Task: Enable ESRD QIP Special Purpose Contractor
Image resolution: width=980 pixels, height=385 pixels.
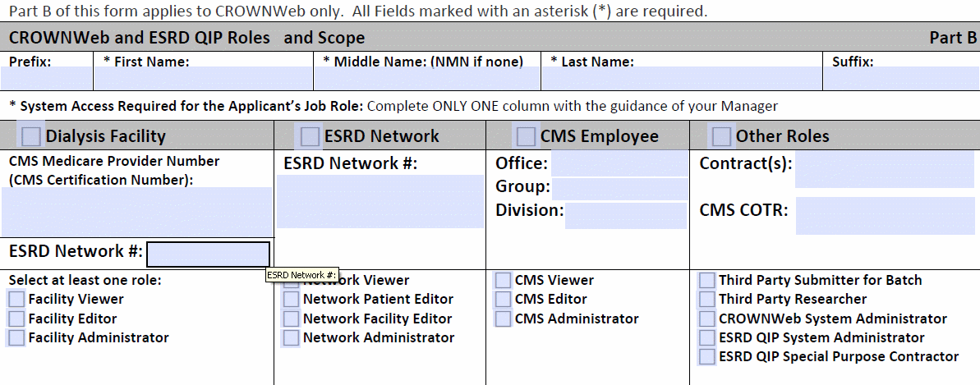Action: tap(706, 357)
